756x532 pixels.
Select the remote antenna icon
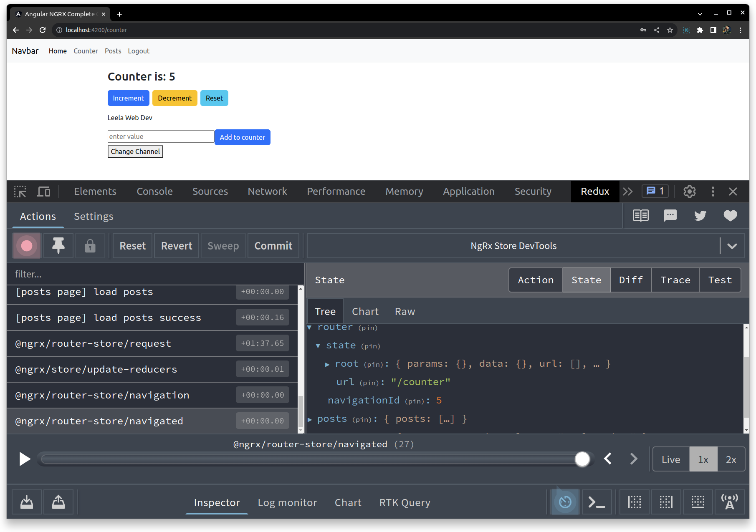729,502
